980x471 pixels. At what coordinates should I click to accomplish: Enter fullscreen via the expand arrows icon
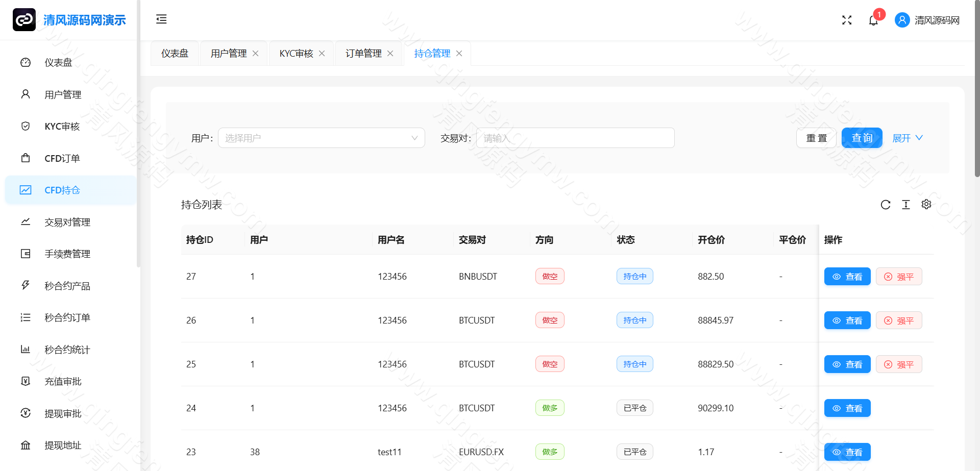847,20
